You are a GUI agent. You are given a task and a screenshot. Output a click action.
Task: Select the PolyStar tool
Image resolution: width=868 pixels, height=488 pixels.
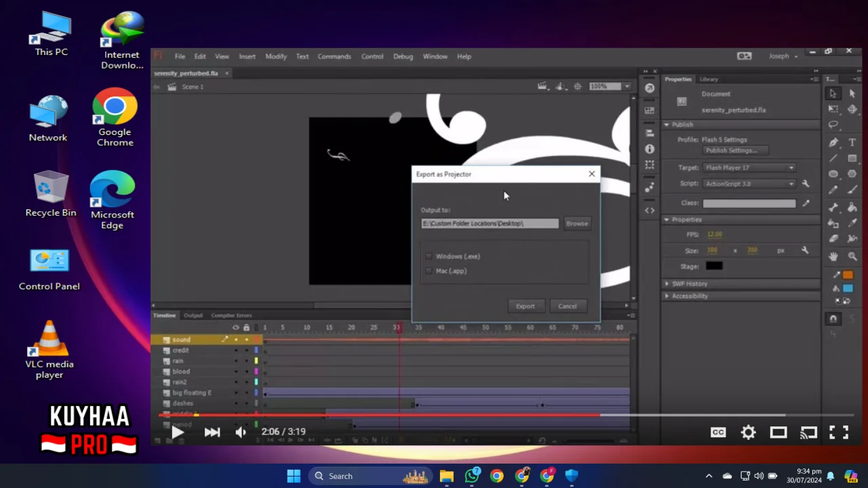click(852, 174)
